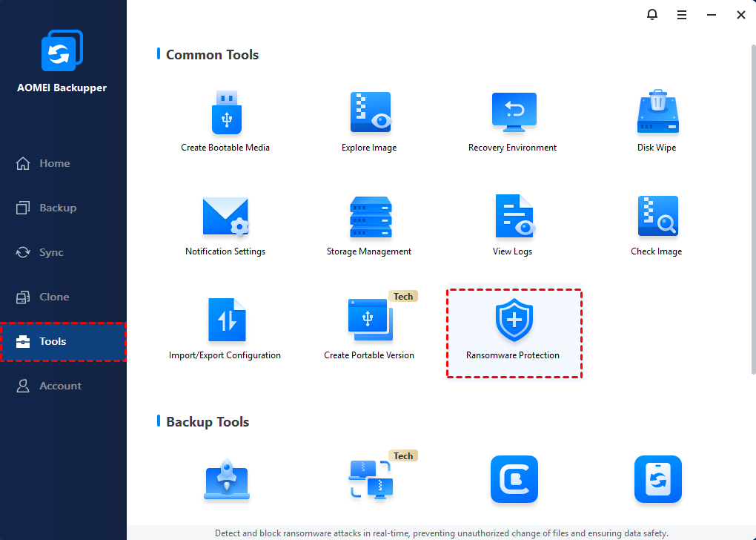The height and width of the screenshot is (540, 756).
Task: Open the Explore Image tool
Action: click(369, 121)
